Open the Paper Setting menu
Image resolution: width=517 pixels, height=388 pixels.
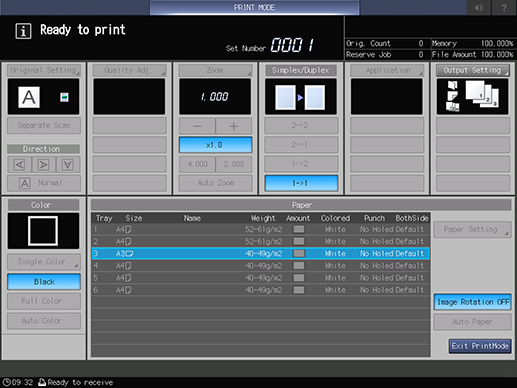[472, 229]
